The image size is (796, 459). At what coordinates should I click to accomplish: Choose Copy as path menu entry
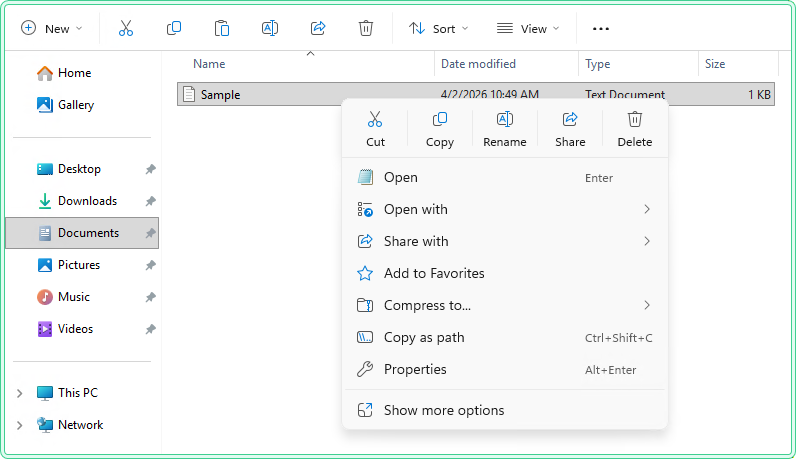click(x=424, y=337)
